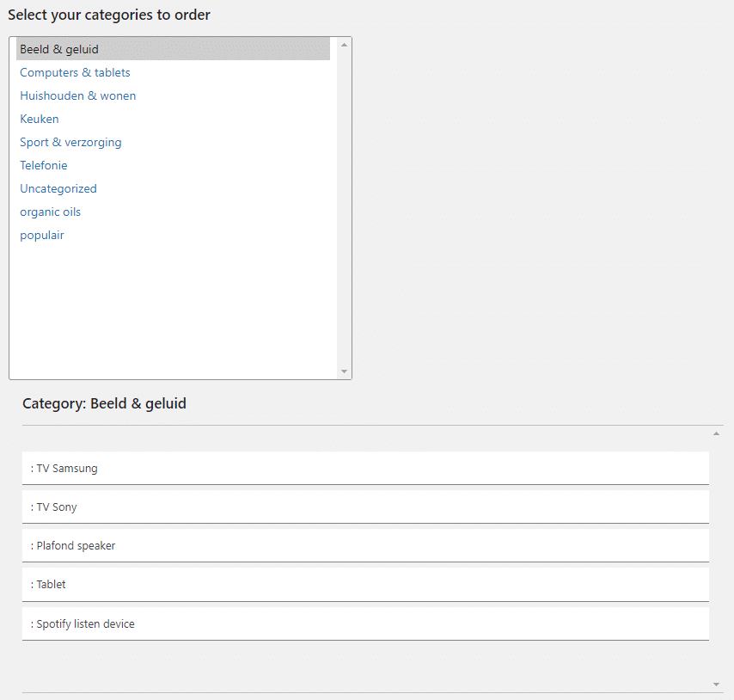Select the TV Sony product row
This screenshot has width=734, height=700.
(x=365, y=507)
